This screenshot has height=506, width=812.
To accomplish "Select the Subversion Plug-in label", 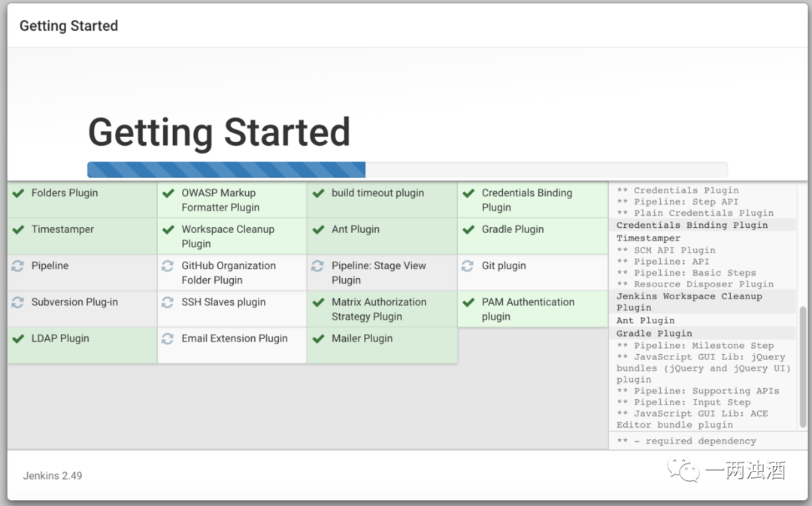I will pos(74,301).
